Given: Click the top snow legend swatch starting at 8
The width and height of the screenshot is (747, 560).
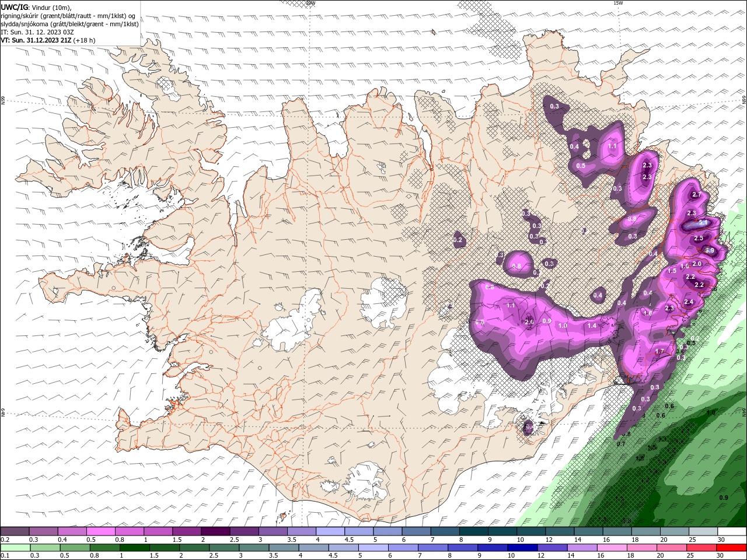Looking at the screenshot, I should (473, 531).
